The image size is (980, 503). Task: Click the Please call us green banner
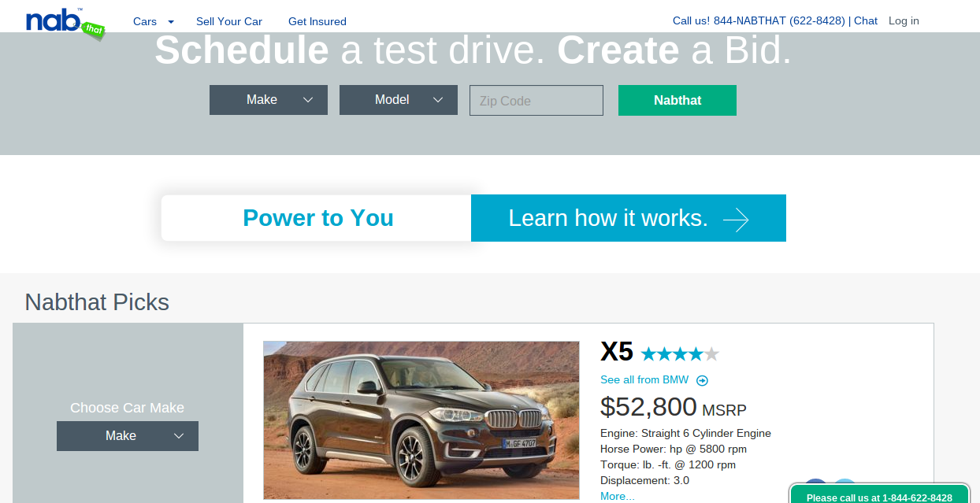(879, 495)
